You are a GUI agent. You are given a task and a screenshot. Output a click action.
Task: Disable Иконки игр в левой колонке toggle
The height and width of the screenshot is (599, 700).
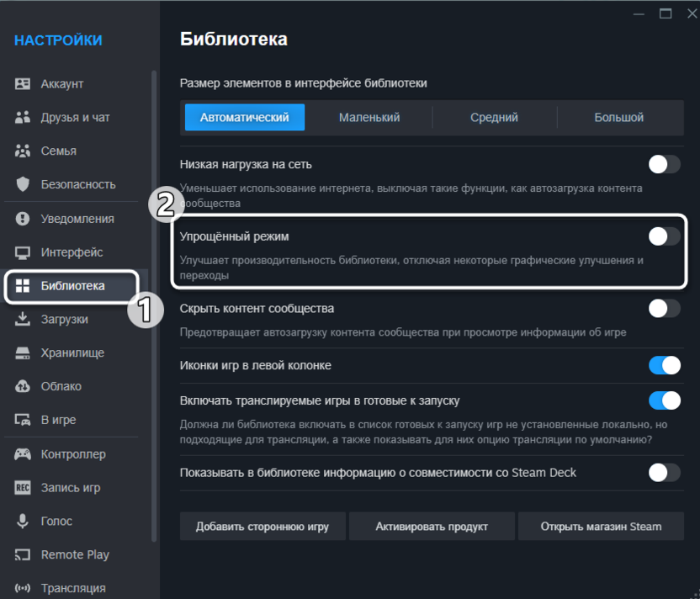pyautogui.click(x=664, y=365)
